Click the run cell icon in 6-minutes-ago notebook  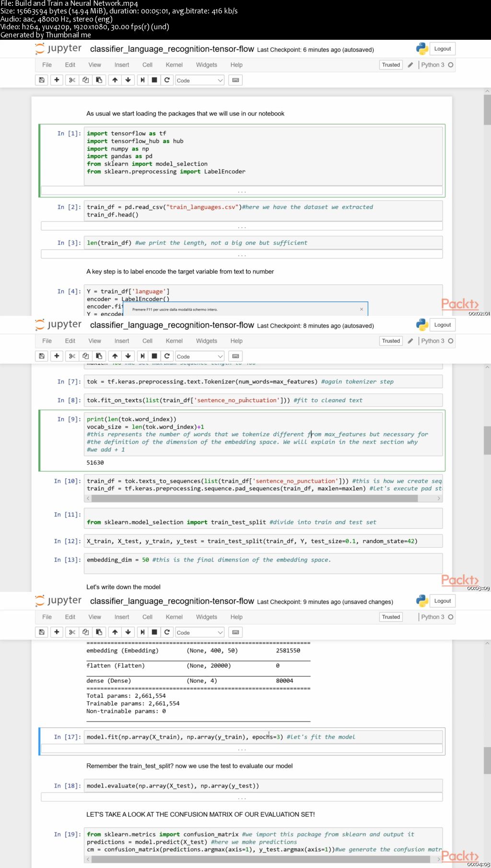coord(142,80)
